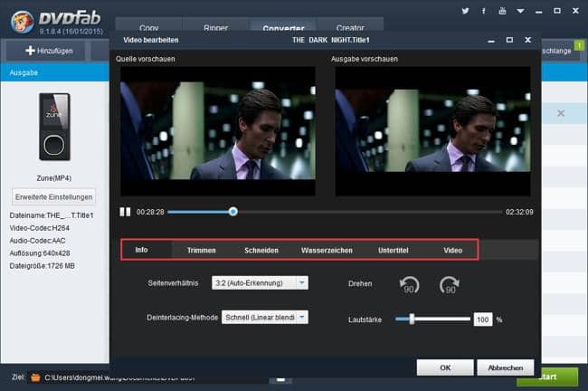The width and height of the screenshot is (588, 391).
Task: Minimize the Video bearbeiten dialog
Action: [x=491, y=41]
